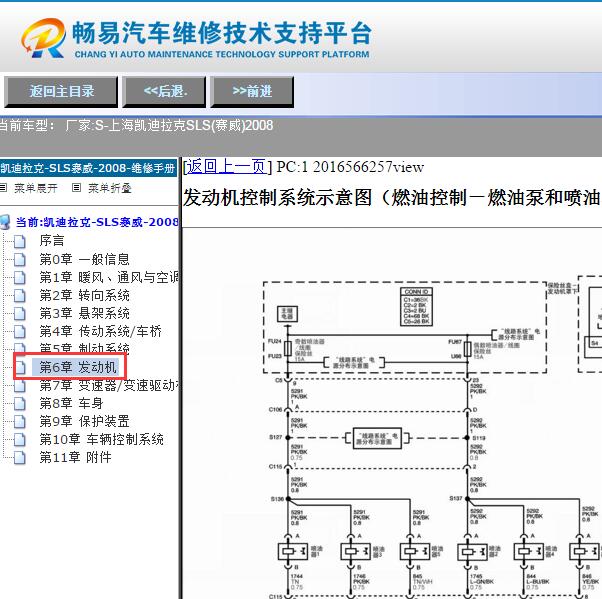
Task: Click the 发动机控制系统示意图 page heading
Action: coord(392,198)
